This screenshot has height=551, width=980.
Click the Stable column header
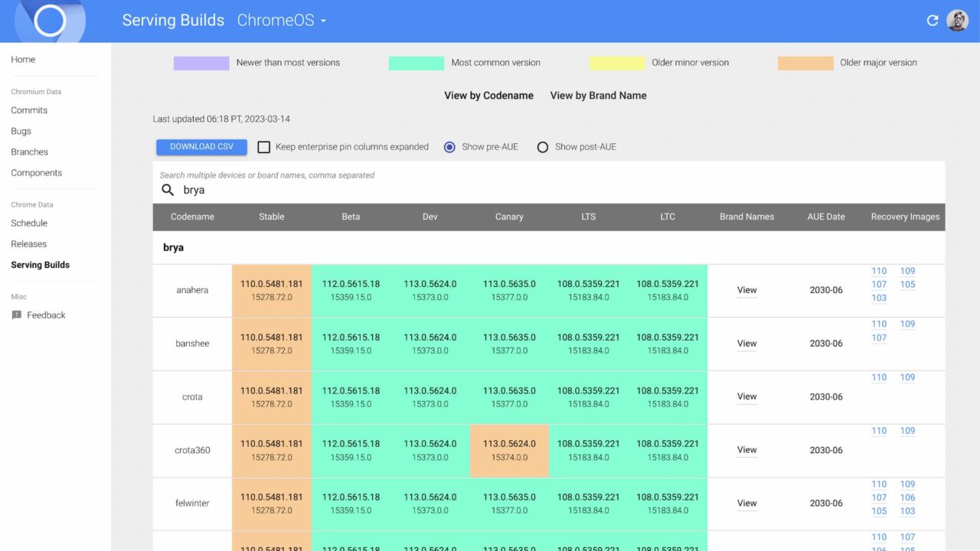[x=272, y=217]
